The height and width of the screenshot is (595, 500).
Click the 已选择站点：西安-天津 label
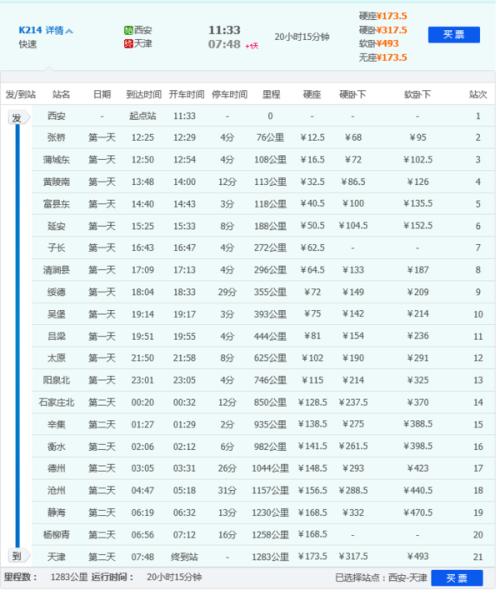tap(381, 578)
